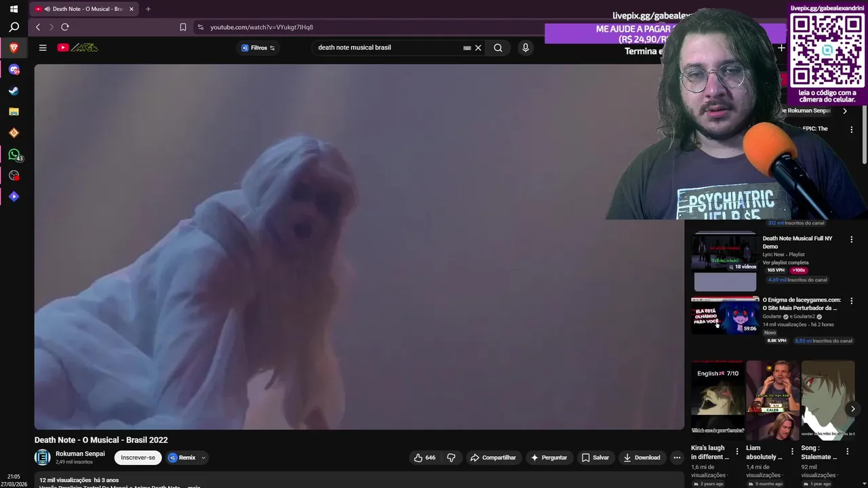Open WhatsApp from taskbar
The image size is (868, 488).
pos(14,154)
